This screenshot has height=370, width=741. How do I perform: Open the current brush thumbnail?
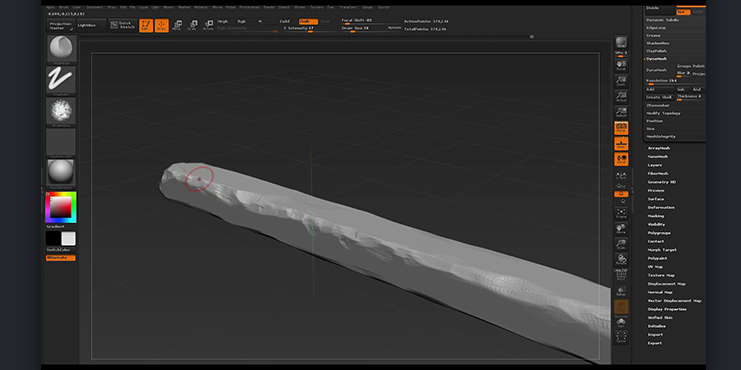61,49
